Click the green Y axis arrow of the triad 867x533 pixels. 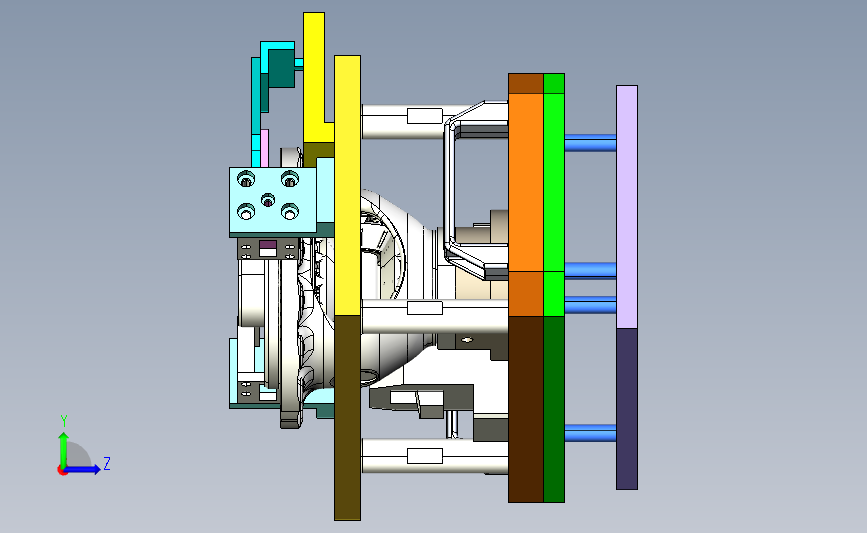pyautogui.click(x=63, y=448)
